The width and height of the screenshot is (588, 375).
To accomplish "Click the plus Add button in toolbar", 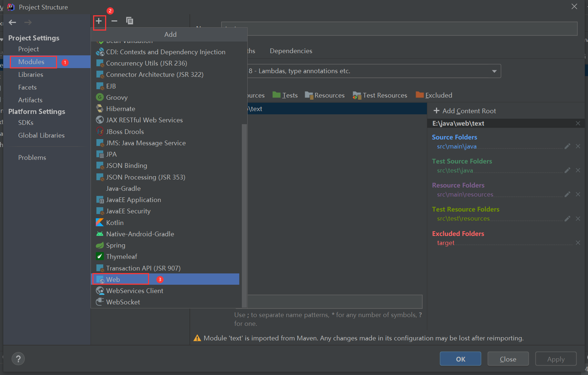I will point(99,21).
